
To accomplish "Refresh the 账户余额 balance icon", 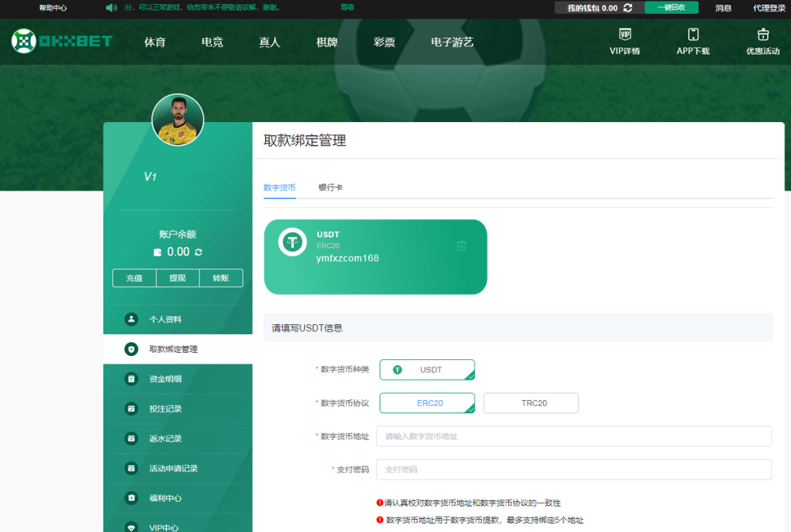I will (x=200, y=251).
